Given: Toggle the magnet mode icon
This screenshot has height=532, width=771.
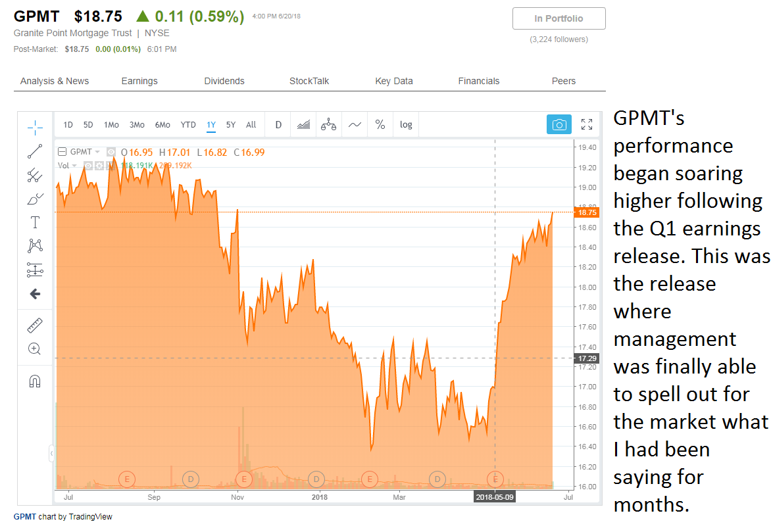Looking at the screenshot, I should 35,381.
